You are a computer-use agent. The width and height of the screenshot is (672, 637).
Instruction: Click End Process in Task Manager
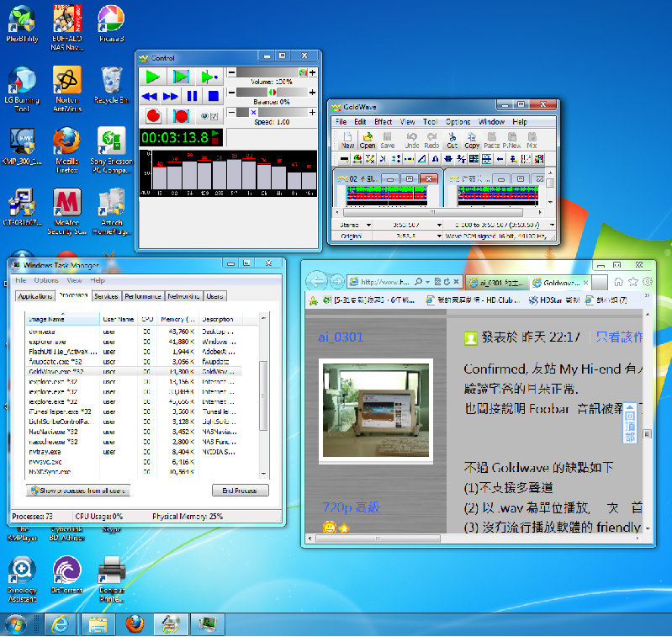pyautogui.click(x=240, y=491)
